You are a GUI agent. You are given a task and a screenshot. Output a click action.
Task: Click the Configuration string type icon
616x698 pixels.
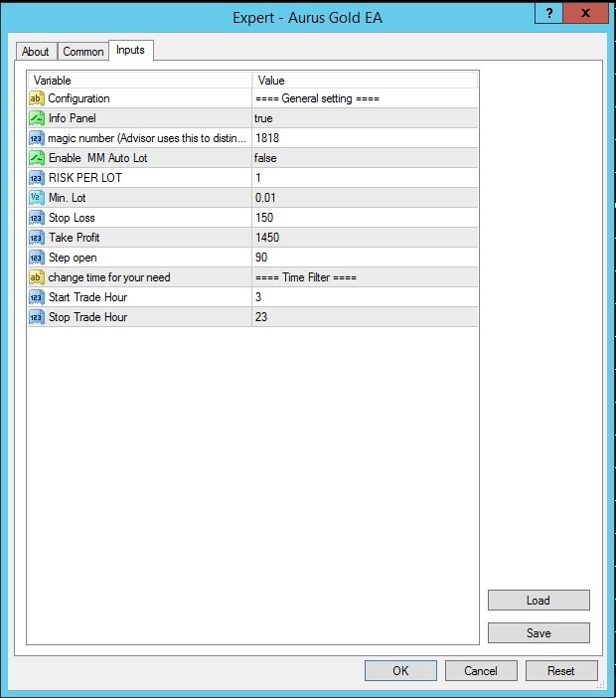pos(37,98)
